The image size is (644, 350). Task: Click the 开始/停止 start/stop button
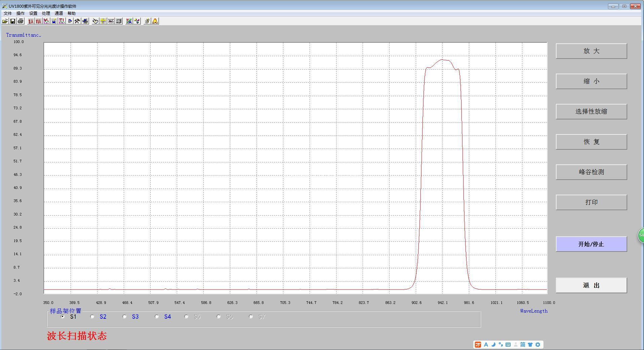[591, 244]
